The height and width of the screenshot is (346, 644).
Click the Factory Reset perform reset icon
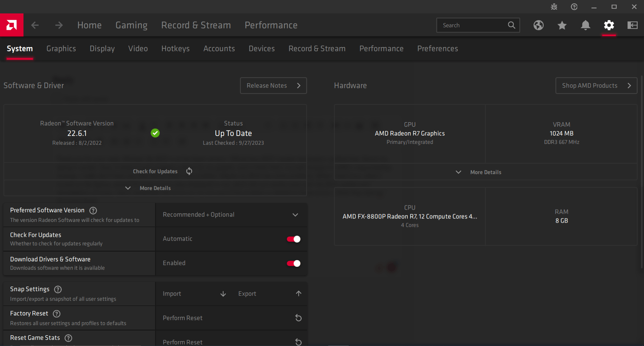(x=298, y=318)
